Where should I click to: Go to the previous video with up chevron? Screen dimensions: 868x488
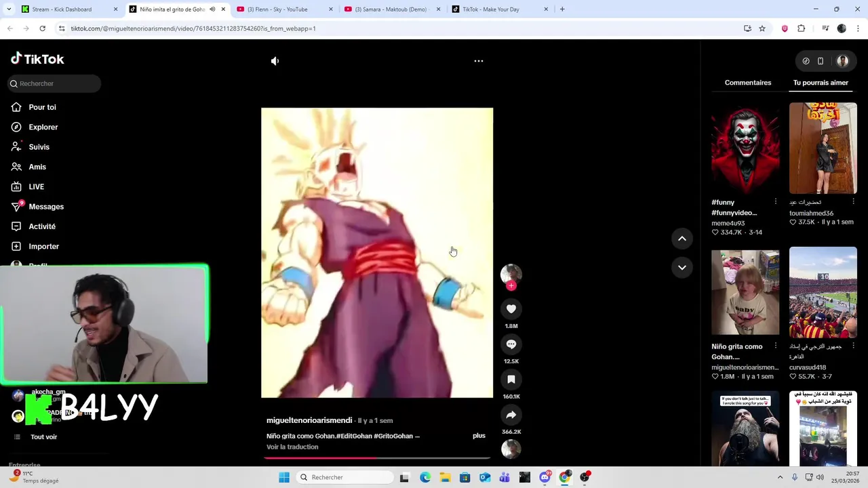pos(682,239)
